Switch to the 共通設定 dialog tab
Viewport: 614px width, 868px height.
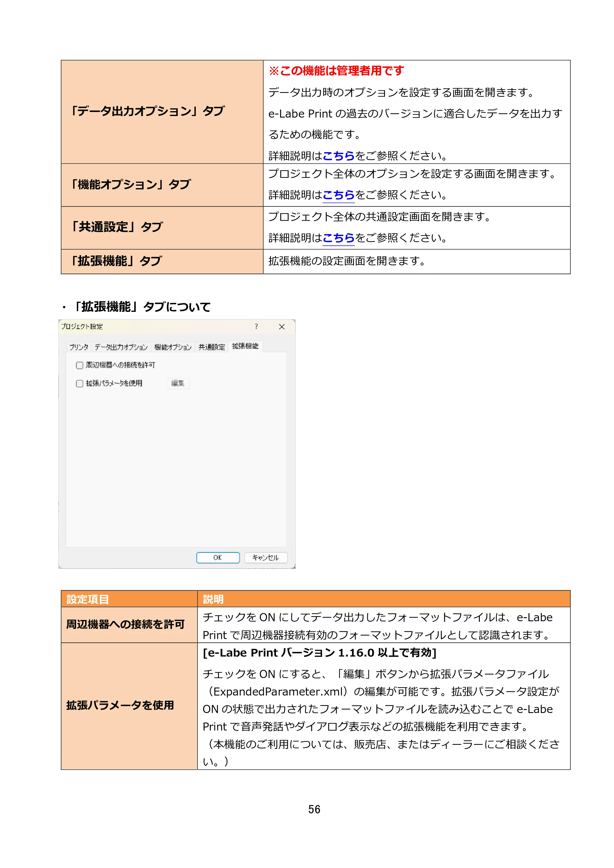[x=212, y=347]
